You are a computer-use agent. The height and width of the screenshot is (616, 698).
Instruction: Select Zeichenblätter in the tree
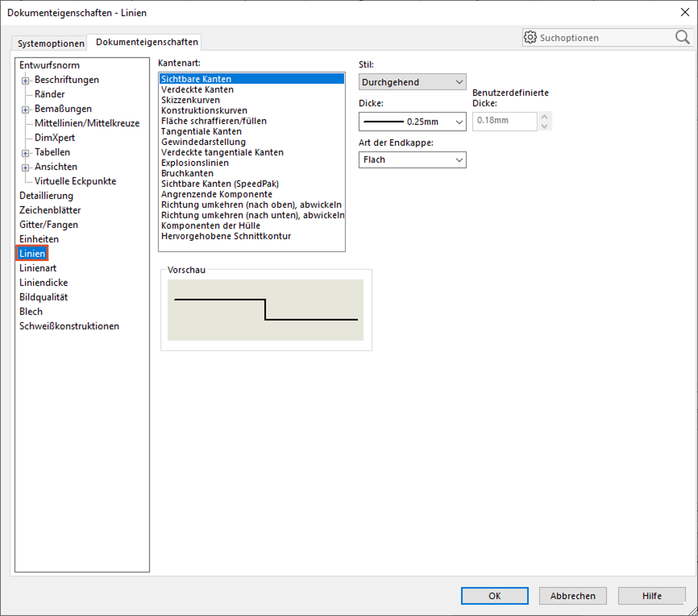pos(50,210)
